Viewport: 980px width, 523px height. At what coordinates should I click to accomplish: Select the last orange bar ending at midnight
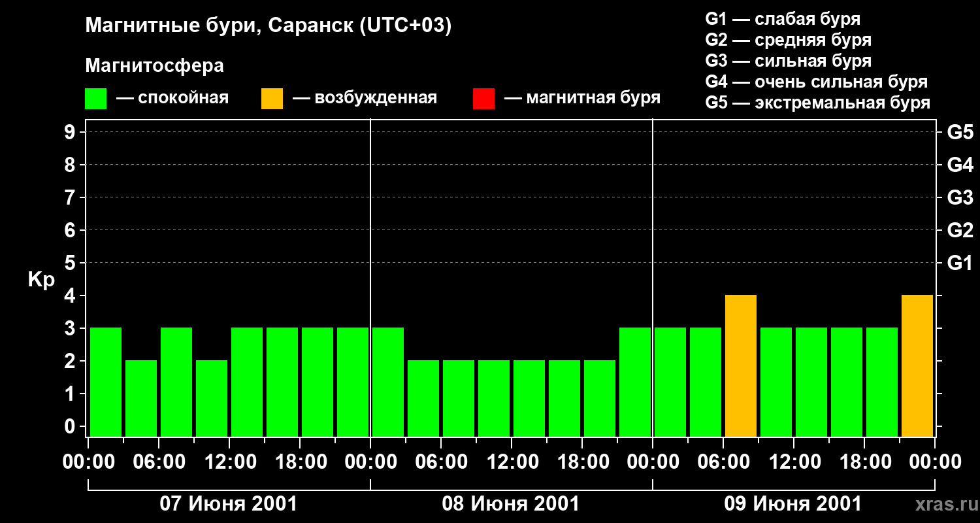click(x=917, y=366)
